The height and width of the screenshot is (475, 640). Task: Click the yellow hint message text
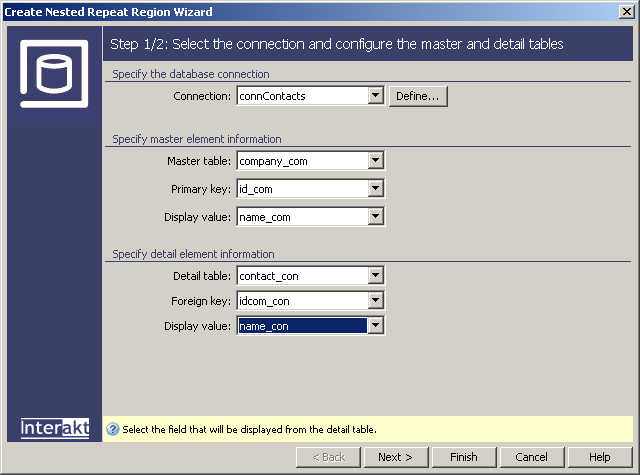(249, 429)
